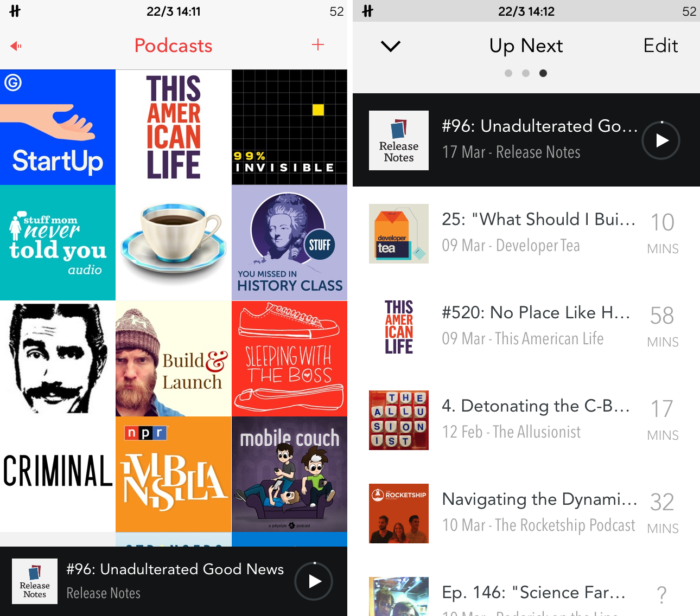The height and width of the screenshot is (616, 700).
Task: Tap the Release Notes artwork in Up Next queue
Action: pyautogui.click(x=399, y=140)
